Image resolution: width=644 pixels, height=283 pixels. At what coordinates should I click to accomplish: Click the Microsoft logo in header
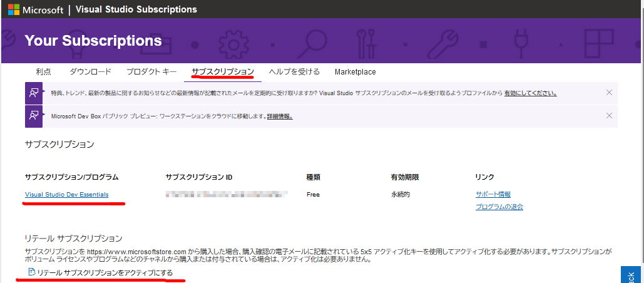click(36, 9)
